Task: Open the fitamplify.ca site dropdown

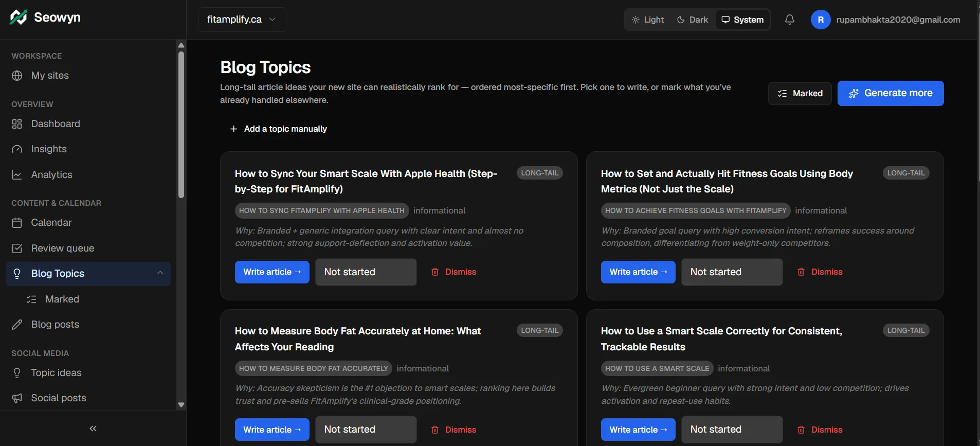Action: point(242,20)
